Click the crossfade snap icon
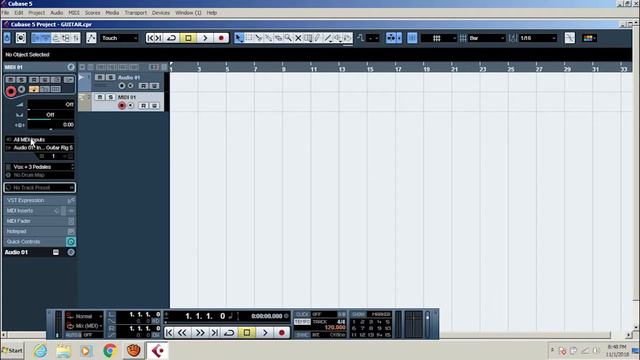640x360 pixels. pos(569,38)
